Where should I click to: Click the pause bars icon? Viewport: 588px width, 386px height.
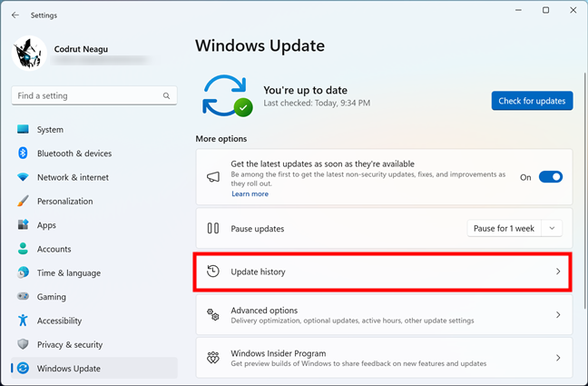213,228
